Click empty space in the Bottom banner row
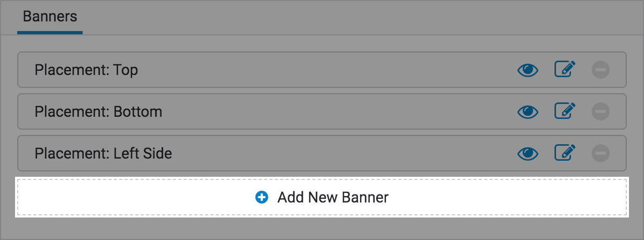 [322, 111]
